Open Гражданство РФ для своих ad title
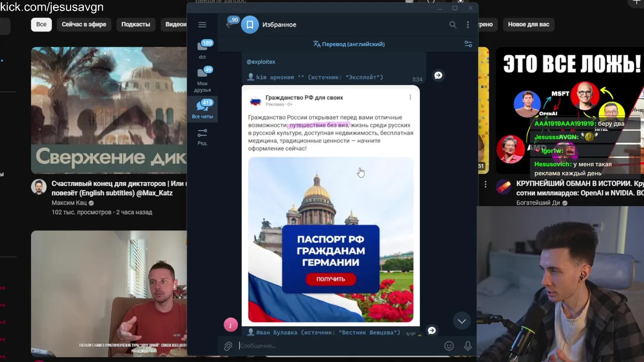This screenshot has width=644, height=362. click(x=304, y=98)
